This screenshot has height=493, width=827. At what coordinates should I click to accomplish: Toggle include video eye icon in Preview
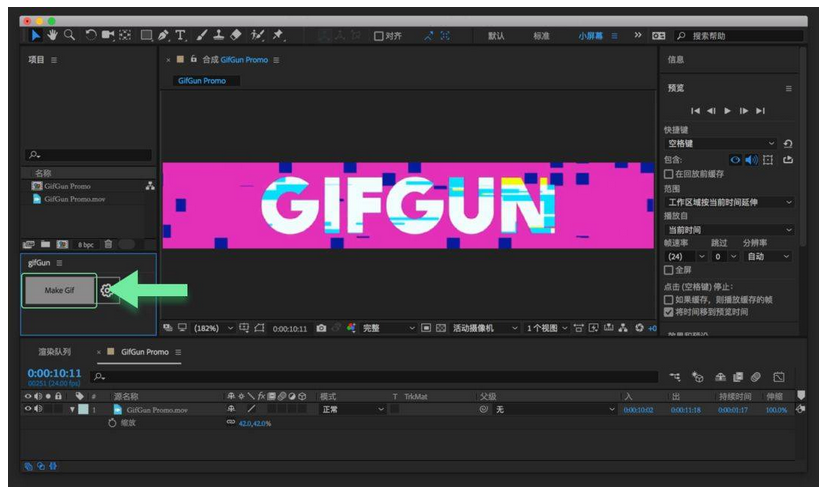pyautogui.click(x=735, y=160)
